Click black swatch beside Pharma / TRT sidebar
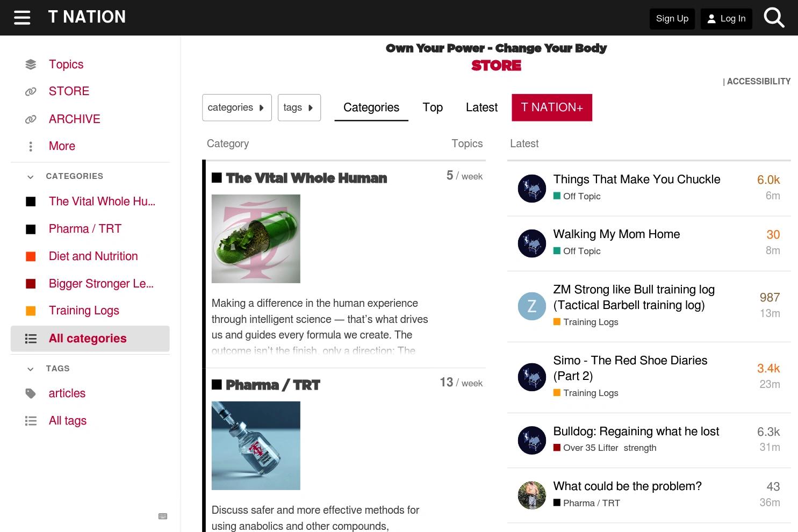The image size is (798, 532). 31,229
